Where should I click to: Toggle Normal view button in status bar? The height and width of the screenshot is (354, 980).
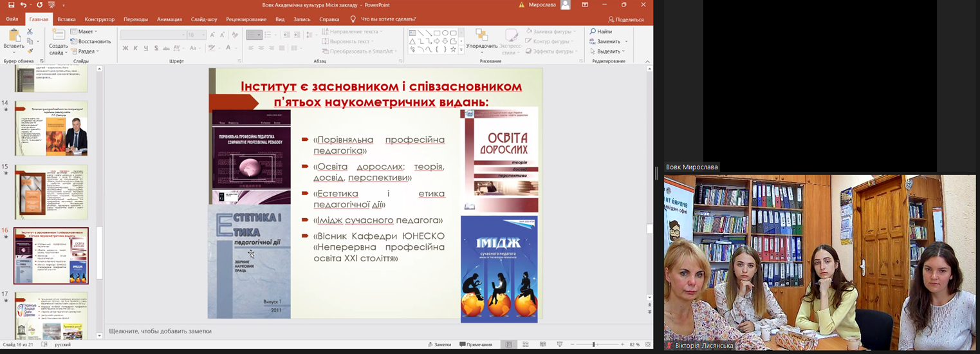point(508,345)
